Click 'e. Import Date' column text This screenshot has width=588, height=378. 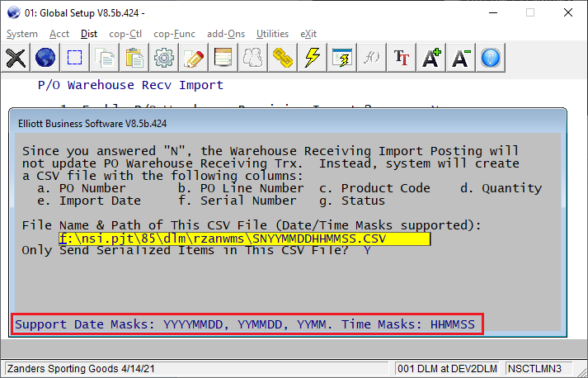coord(89,201)
